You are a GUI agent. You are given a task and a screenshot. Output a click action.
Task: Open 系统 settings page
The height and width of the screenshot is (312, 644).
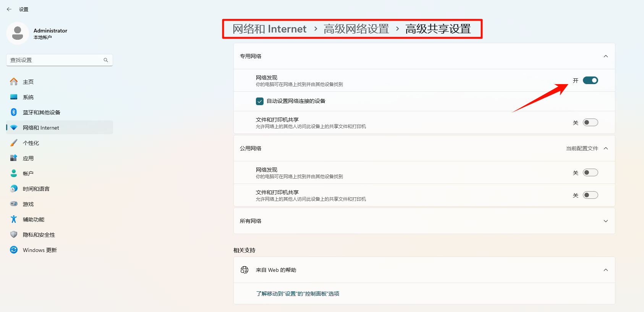coord(60,97)
